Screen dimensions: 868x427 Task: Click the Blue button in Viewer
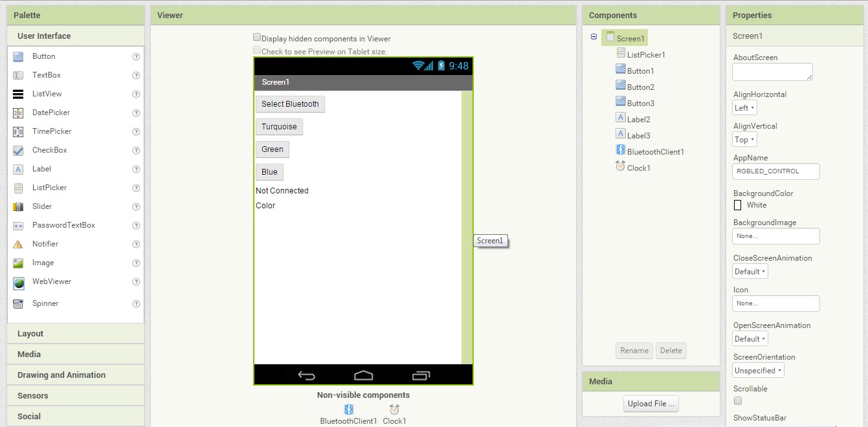pos(269,172)
